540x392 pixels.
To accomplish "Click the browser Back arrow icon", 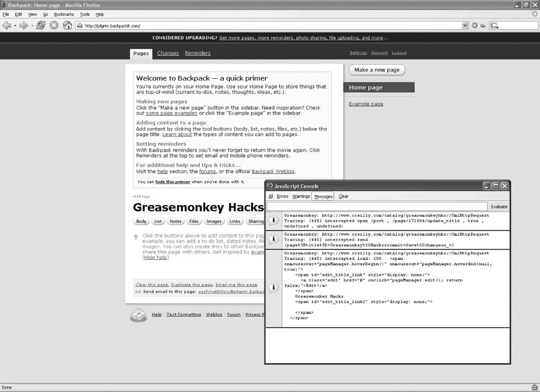I will (x=6, y=25).
